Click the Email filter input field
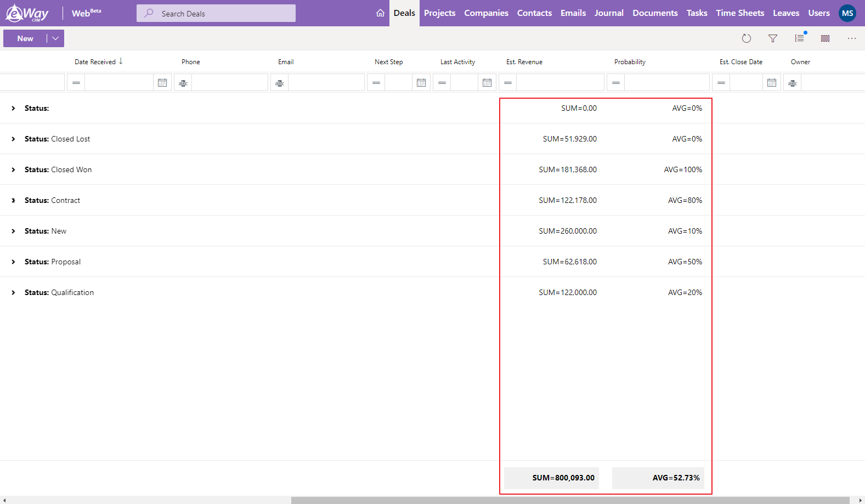865x504 pixels. point(326,83)
